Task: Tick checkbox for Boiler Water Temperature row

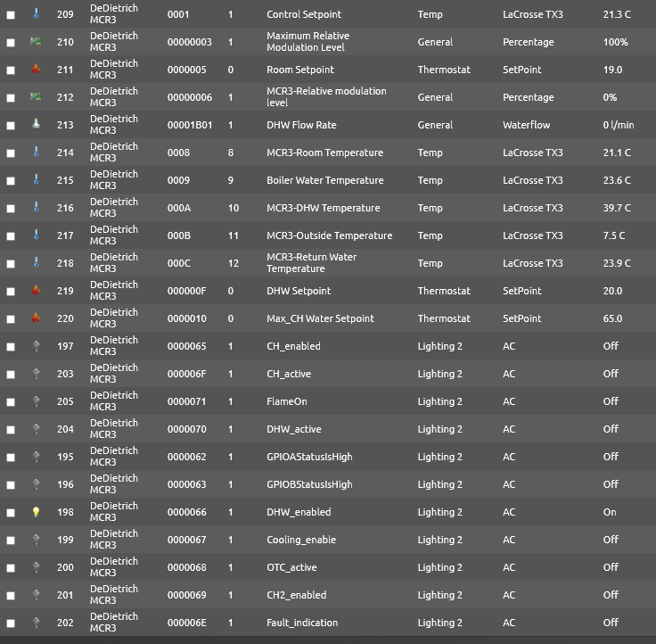Action: click(11, 181)
